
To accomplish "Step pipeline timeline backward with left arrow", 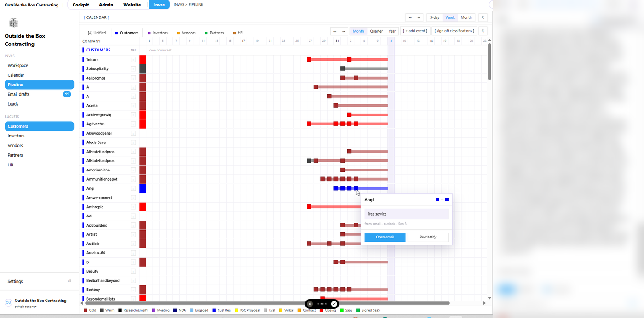I will [x=335, y=31].
